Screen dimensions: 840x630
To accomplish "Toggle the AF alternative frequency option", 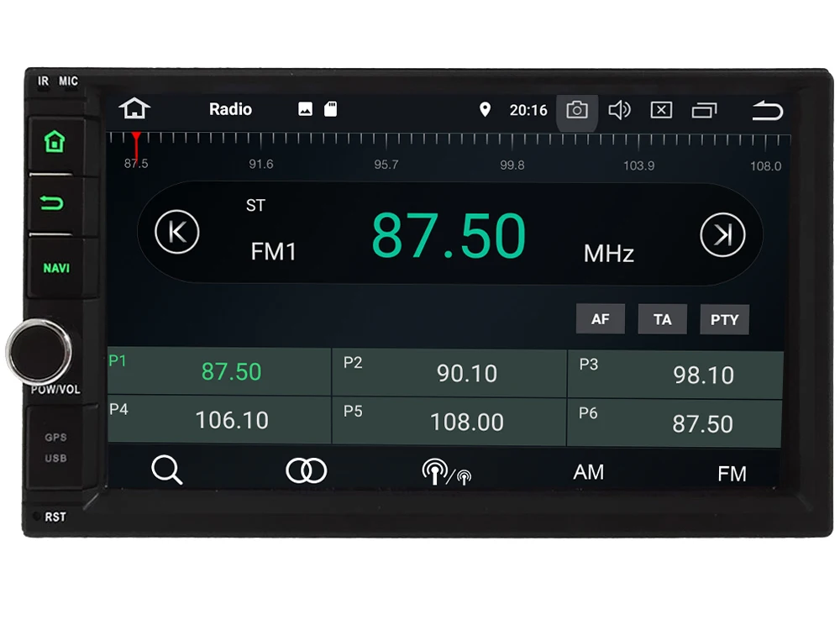I will [x=600, y=319].
